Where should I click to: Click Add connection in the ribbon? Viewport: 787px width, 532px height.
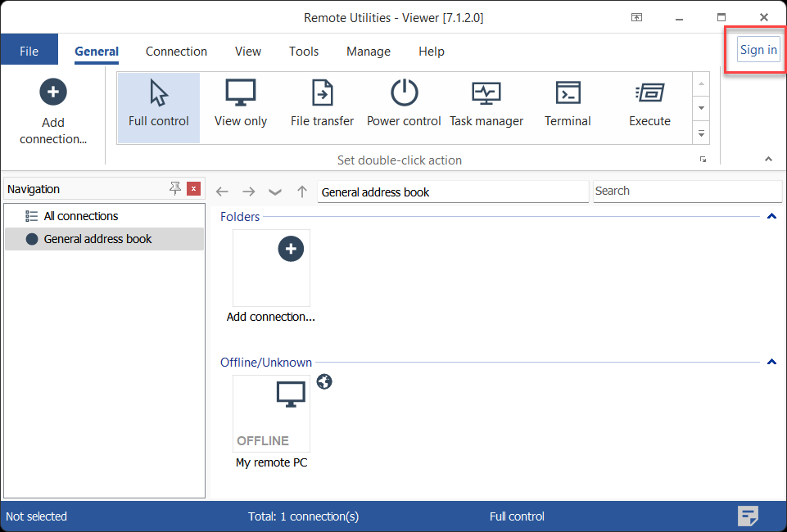(53, 111)
